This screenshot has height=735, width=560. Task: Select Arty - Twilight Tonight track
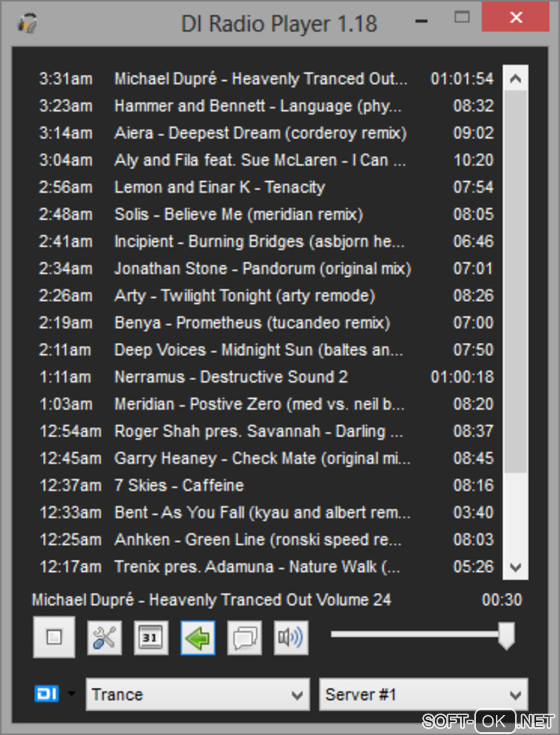266,296
